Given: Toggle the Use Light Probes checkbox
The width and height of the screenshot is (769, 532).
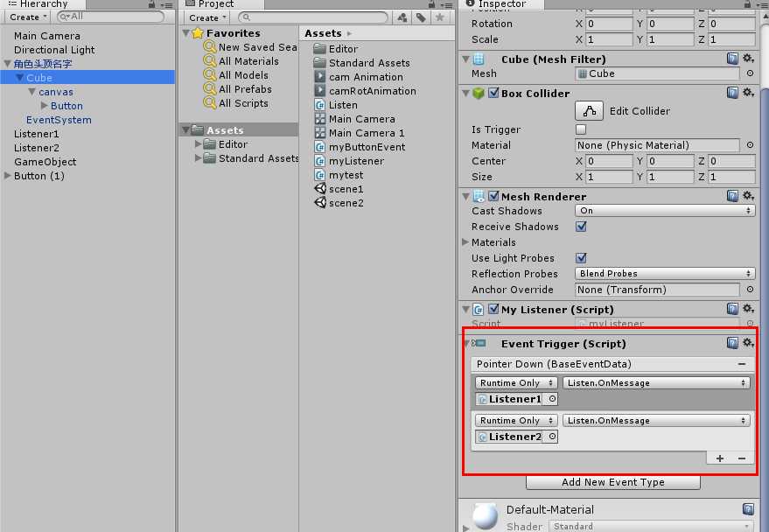Looking at the screenshot, I should pyautogui.click(x=581, y=258).
